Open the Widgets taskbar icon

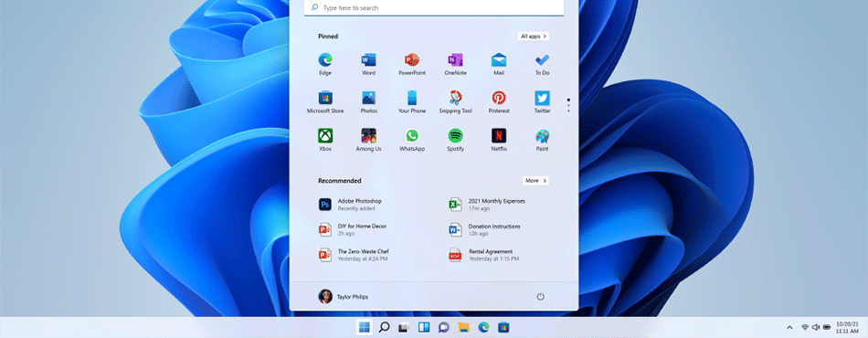(424, 327)
